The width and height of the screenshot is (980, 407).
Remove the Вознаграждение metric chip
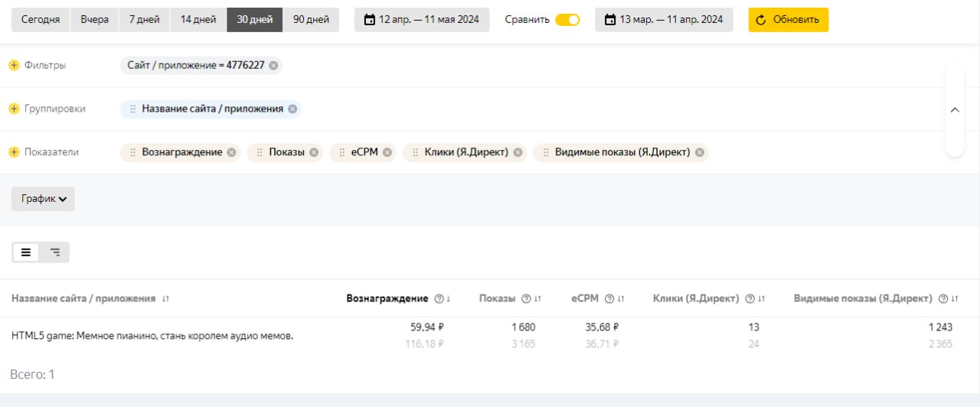coord(231,152)
